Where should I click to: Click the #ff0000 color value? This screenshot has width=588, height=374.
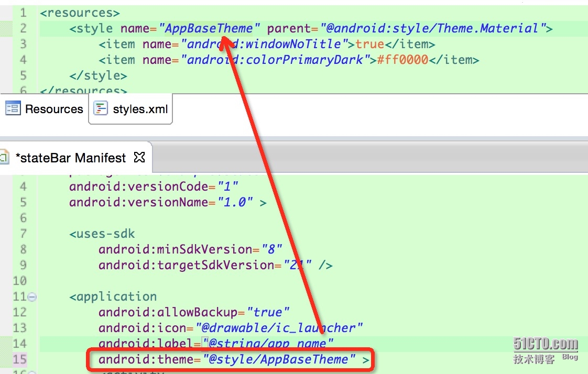402,60
